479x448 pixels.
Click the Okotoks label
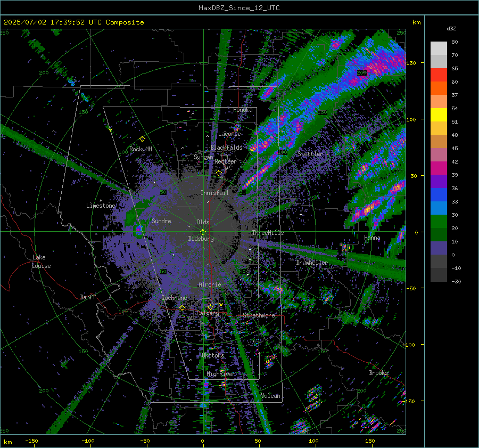[x=213, y=355]
